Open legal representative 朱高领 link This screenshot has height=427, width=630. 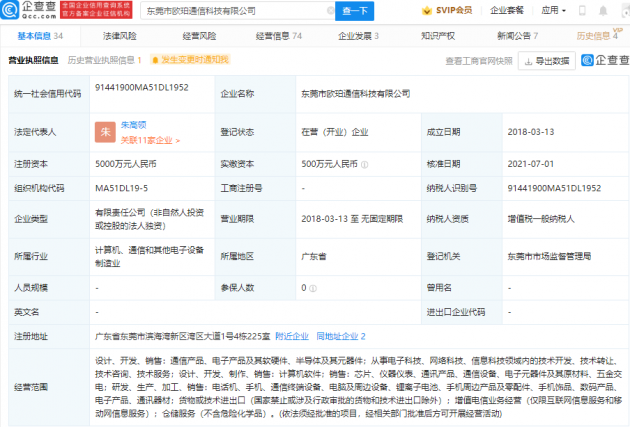(133, 125)
